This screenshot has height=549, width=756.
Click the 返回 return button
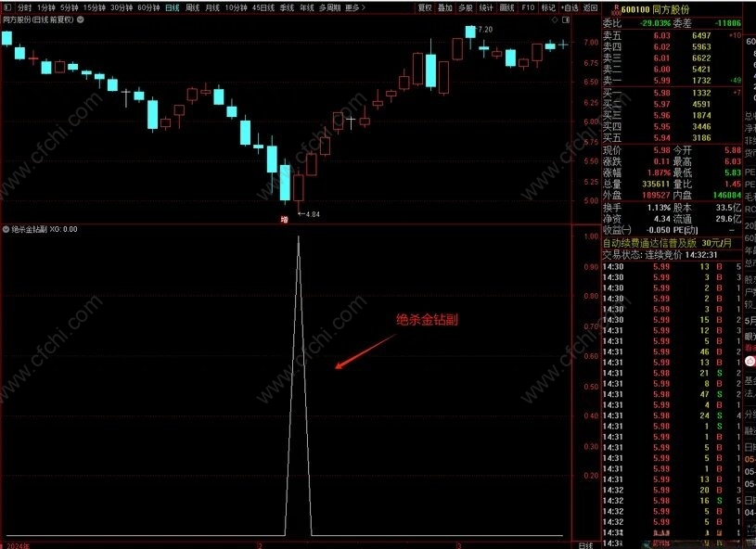pyautogui.click(x=590, y=7)
